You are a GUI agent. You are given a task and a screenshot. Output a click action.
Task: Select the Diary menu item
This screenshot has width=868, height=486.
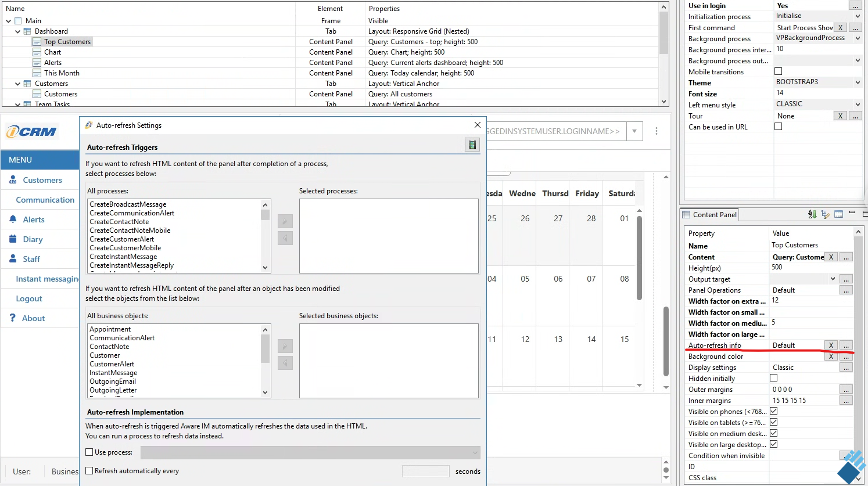click(x=33, y=239)
